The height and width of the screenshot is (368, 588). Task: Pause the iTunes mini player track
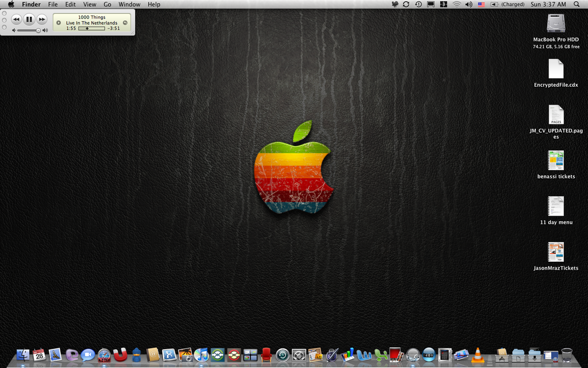click(29, 19)
